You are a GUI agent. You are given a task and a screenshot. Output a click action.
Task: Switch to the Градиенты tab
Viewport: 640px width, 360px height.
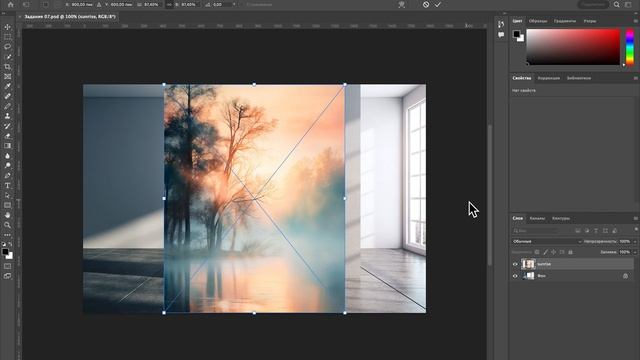click(565, 21)
